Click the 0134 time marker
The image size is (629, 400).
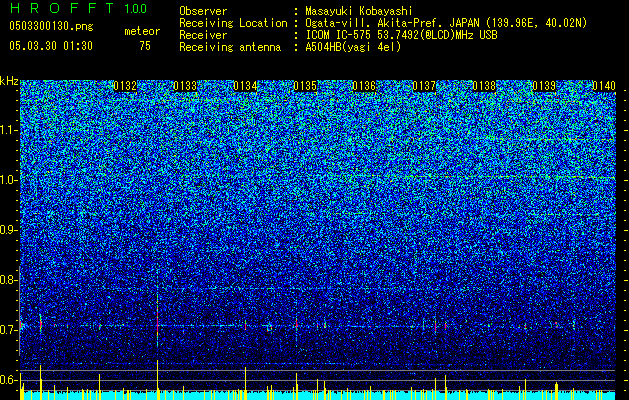point(245,86)
